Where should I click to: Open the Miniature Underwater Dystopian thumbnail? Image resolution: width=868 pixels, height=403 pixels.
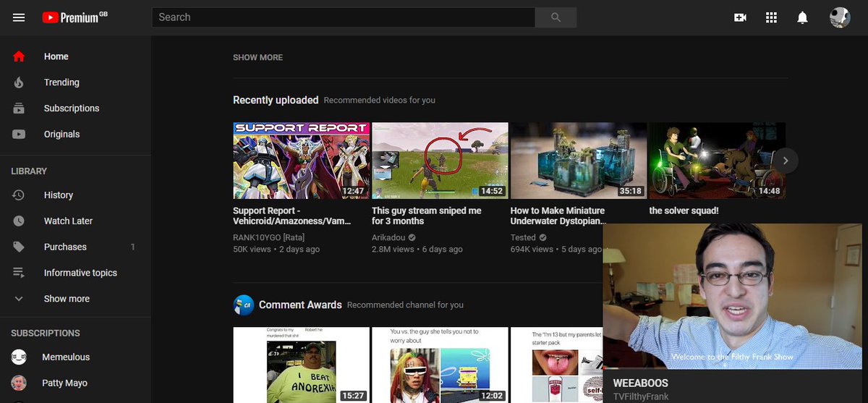click(x=579, y=161)
